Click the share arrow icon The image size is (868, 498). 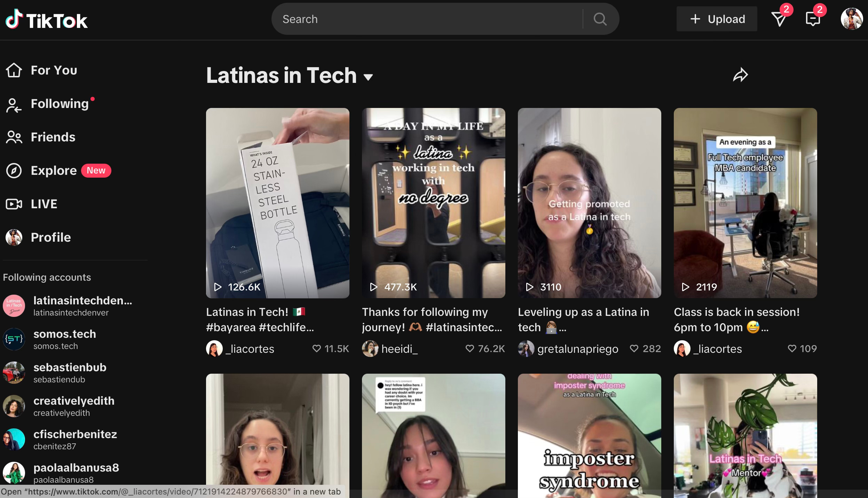pos(740,75)
